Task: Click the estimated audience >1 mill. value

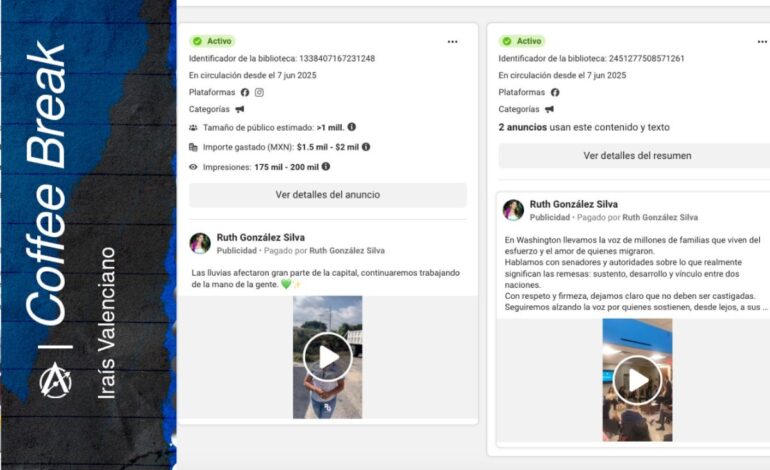Action: pos(330,128)
